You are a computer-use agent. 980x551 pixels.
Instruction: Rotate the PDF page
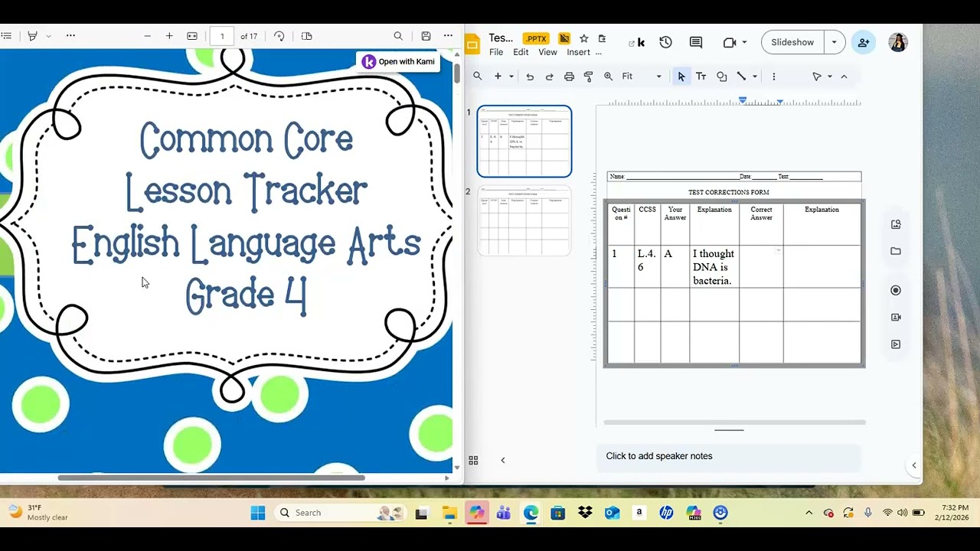[279, 36]
